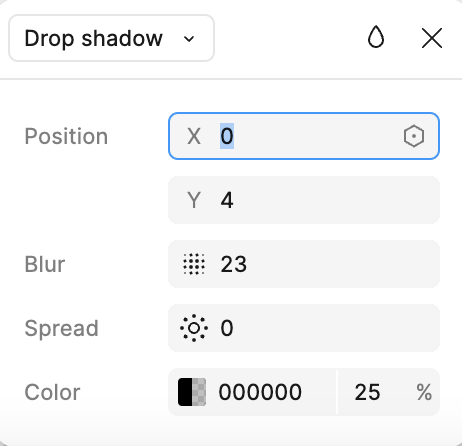Click the Blur dotted grid icon
This screenshot has height=446, width=462.
[x=194, y=264]
